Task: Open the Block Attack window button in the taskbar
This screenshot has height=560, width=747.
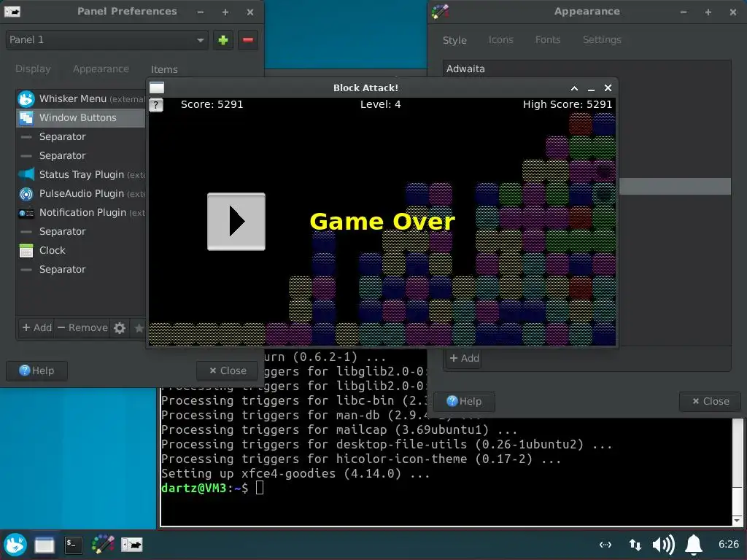Action: 44,545
